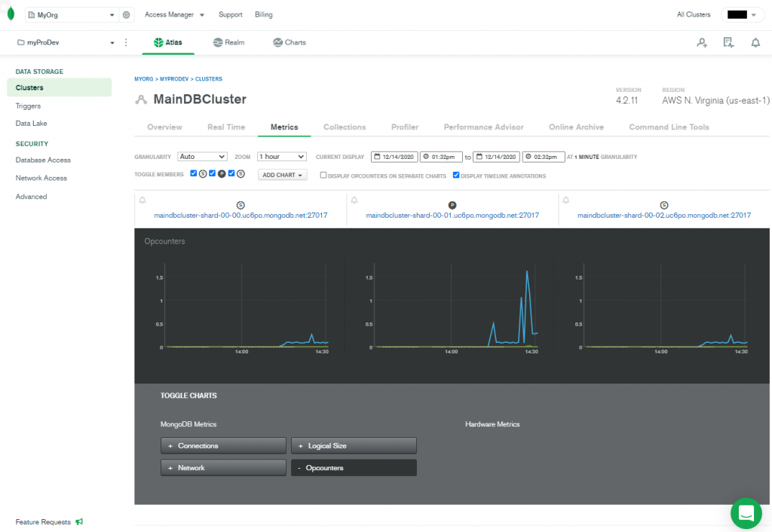
Task: Open organization settings gear icon
Action: (x=127, y=15)
